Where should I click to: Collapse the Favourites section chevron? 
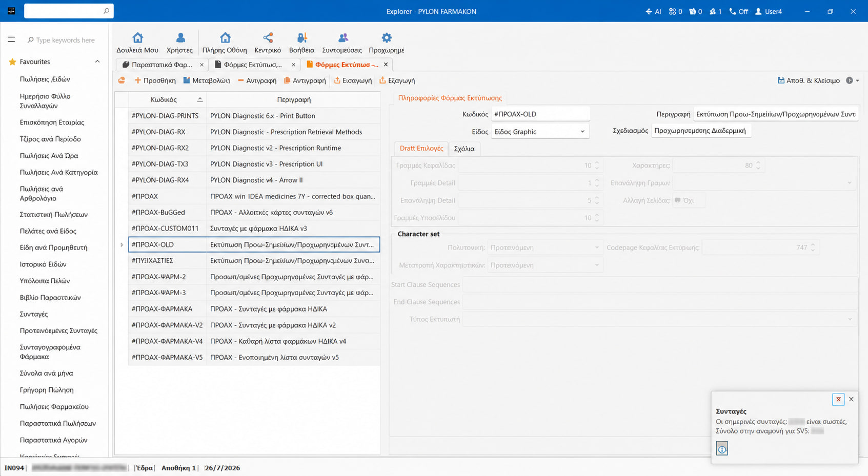(x=97, y=62)
